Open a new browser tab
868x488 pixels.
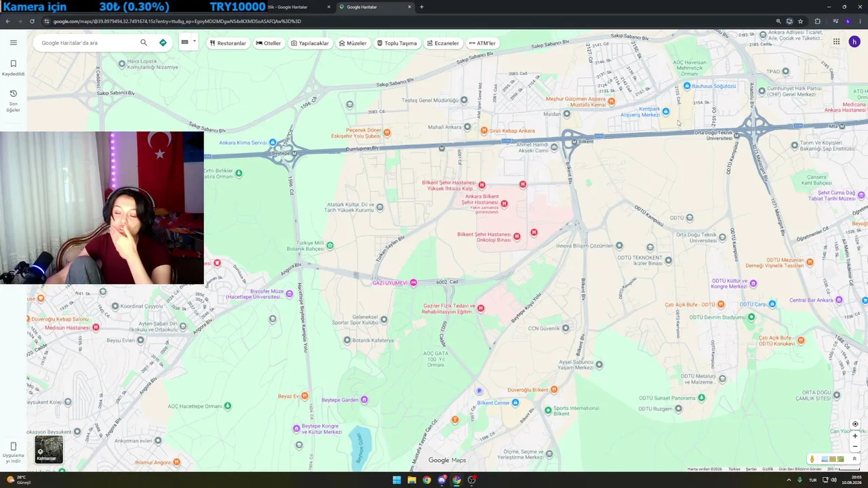pos(422,7)
